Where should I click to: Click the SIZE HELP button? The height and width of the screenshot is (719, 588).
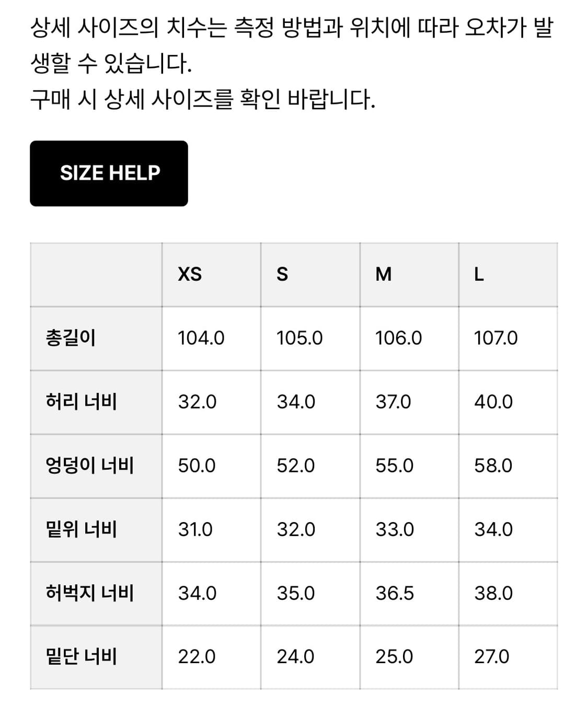pyautogui.click(x=109, y=172)
